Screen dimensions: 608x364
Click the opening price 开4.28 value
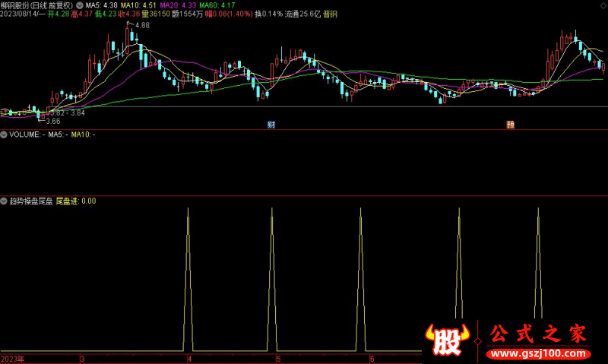click(59, 14)
